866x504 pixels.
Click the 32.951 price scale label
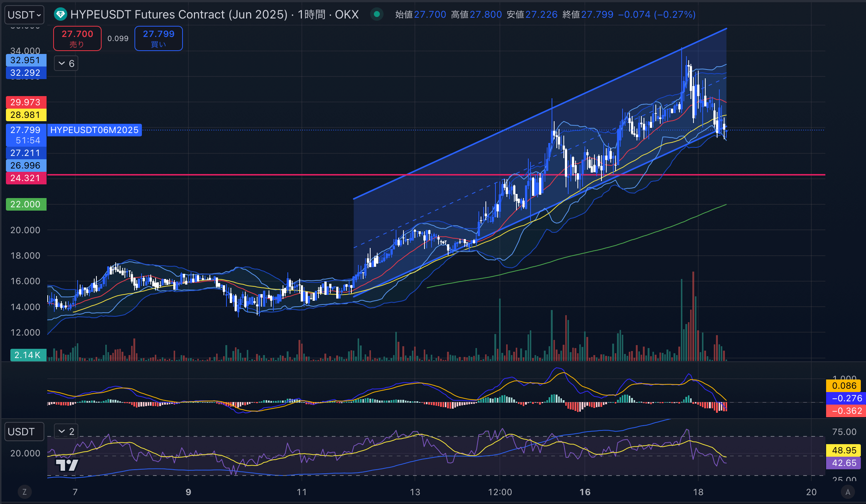pyautogui.click(x=26, y=60)
